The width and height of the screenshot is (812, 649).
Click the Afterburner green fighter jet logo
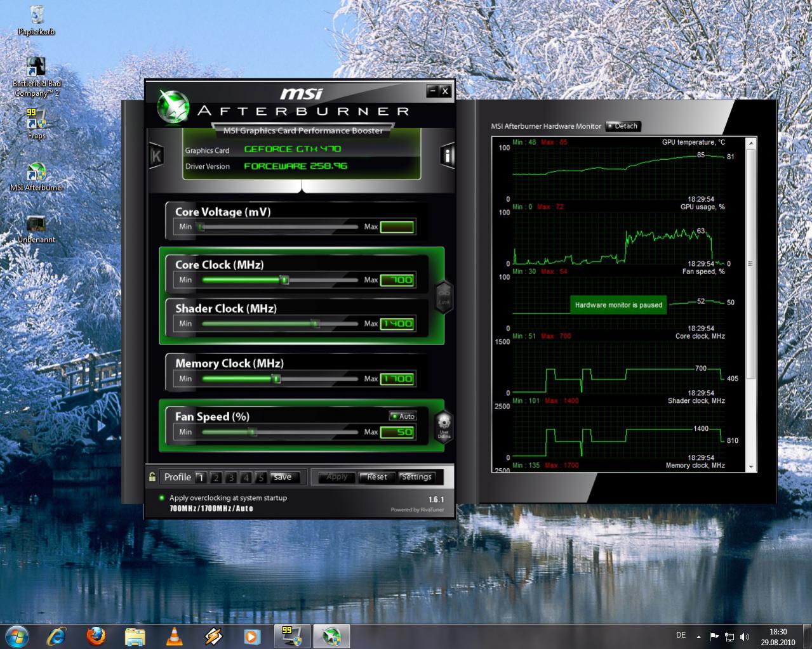pyautogui.click(x=173, y=106)
